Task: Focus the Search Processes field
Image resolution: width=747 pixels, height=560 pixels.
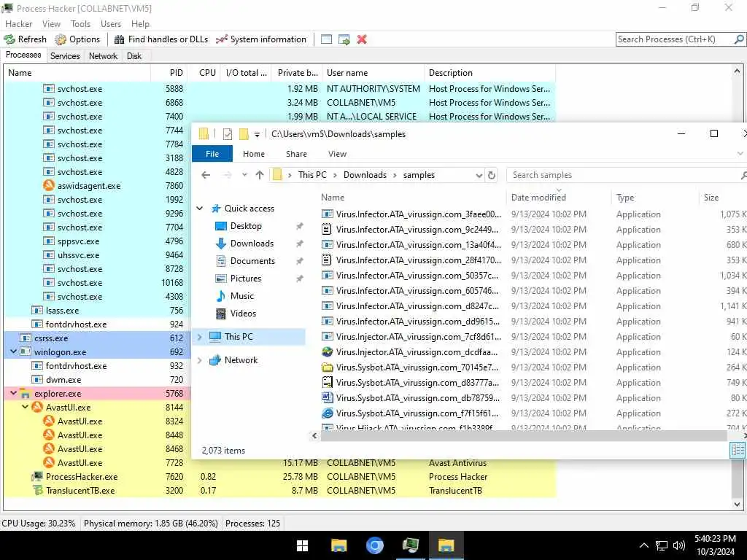Action: [675, 39]
